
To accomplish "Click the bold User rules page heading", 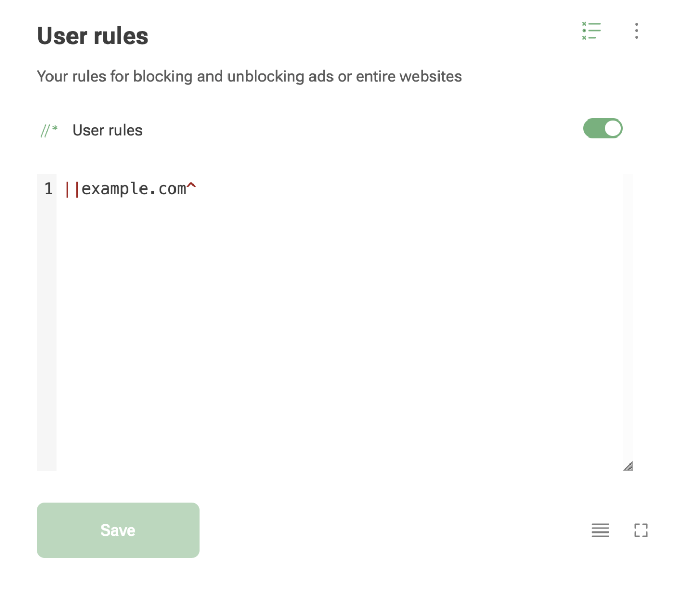I will [x=93, y=36].
